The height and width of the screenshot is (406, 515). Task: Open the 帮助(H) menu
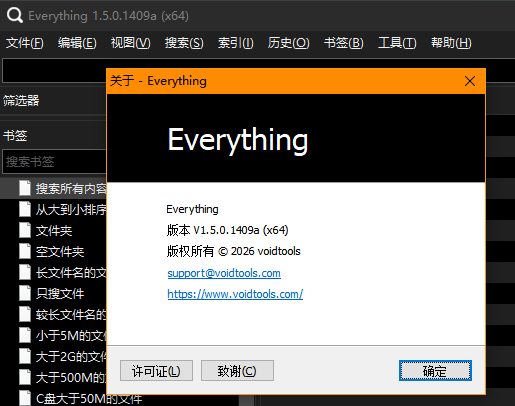click(x=451, y=43)
